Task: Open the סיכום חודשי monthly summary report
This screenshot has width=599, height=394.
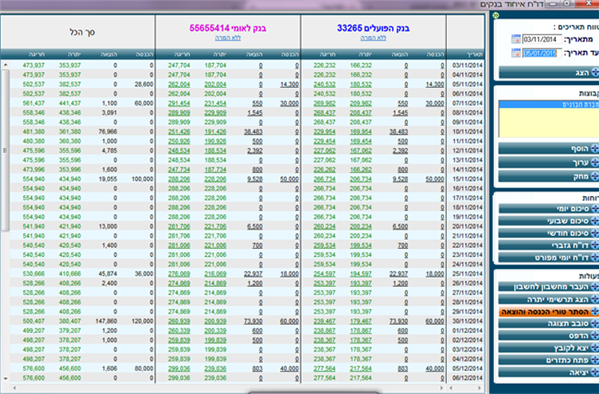Action: pos(549,233)
